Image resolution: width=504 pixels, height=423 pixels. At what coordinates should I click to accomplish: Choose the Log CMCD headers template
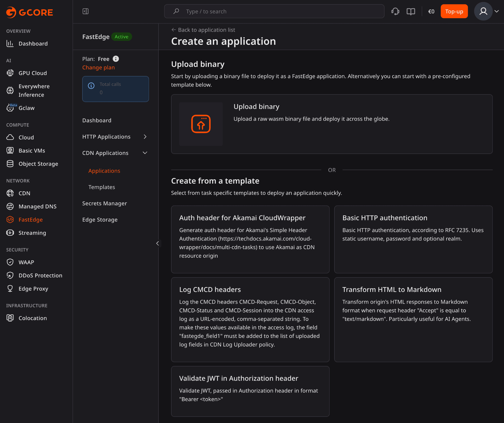point(250,319)
